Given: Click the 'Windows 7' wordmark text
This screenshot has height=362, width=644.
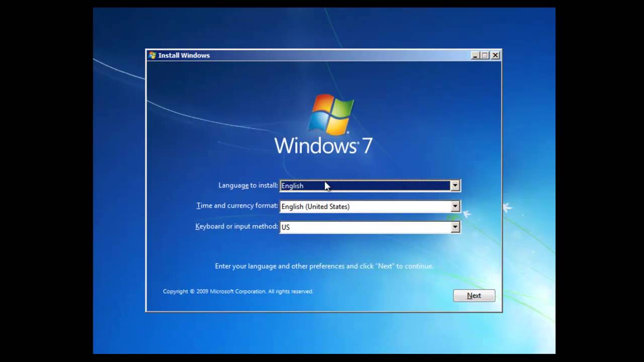Looking at the screenshot, I should tap(324, 146).
